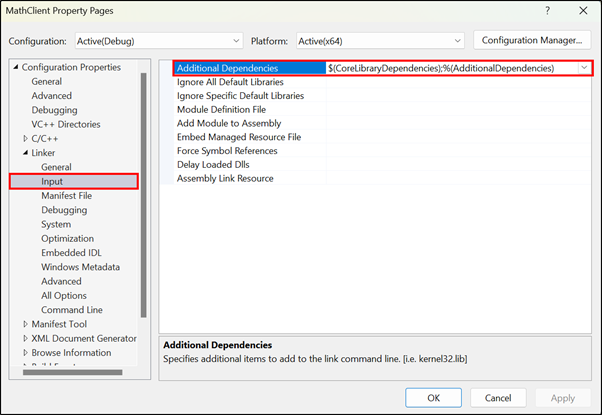Expand the Manifest Tool node arrow

[25, 324]
